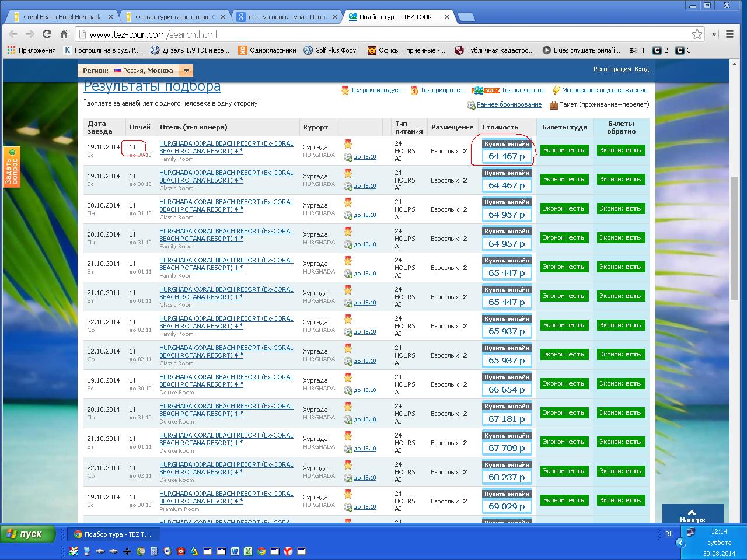The image size is (747, 560).
Task: Buy the 66 654 р Deluxe Room tour online
Action: pos(507,377)
